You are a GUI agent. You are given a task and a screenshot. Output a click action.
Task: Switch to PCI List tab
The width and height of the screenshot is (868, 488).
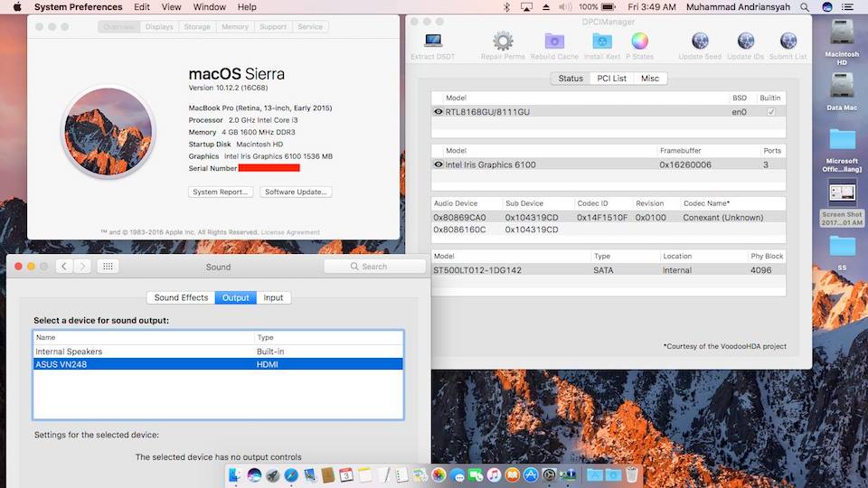click(x=612, y=79)
